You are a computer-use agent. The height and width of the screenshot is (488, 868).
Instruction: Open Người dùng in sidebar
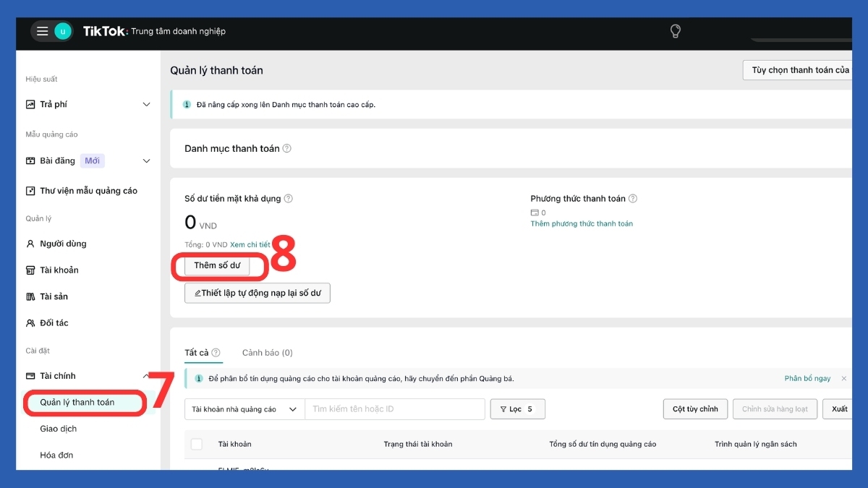(x=63, y=244)
